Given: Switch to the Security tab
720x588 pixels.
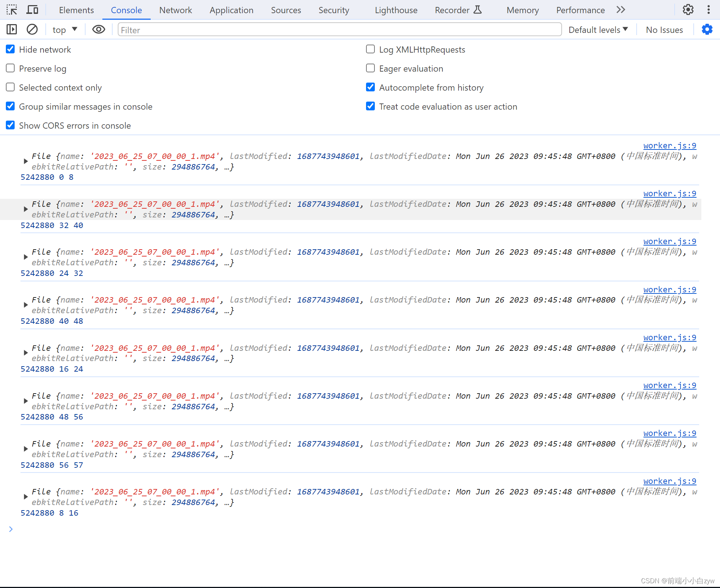Looking at the screenshot, I should coord(334,10).
